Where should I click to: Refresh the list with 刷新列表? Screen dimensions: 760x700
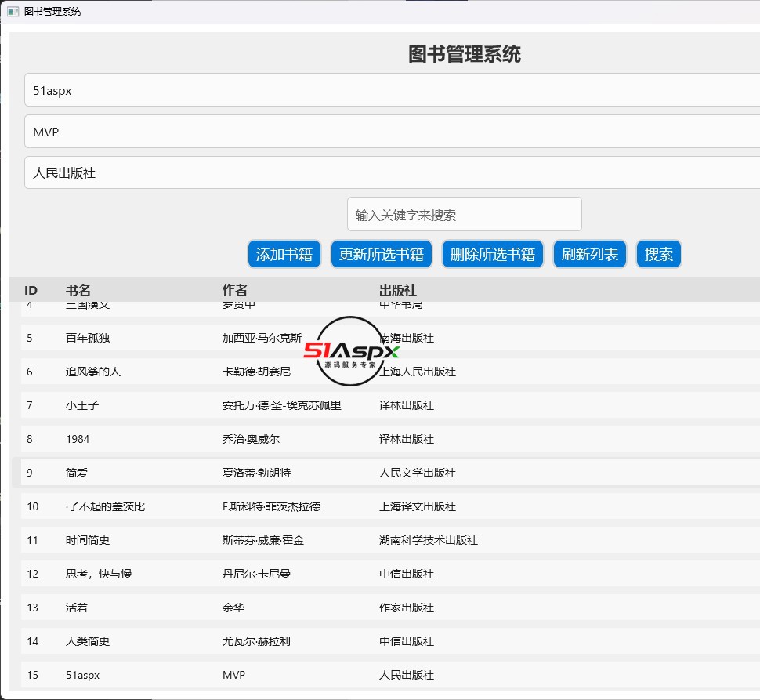(590, 254)
